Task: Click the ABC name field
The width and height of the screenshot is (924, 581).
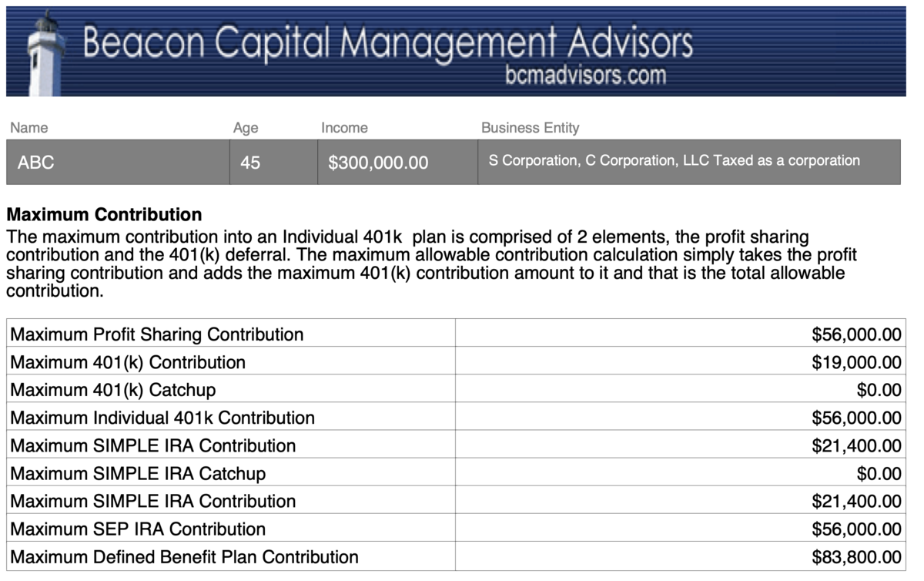Action: pyautogui.click(x=118, y=163)
